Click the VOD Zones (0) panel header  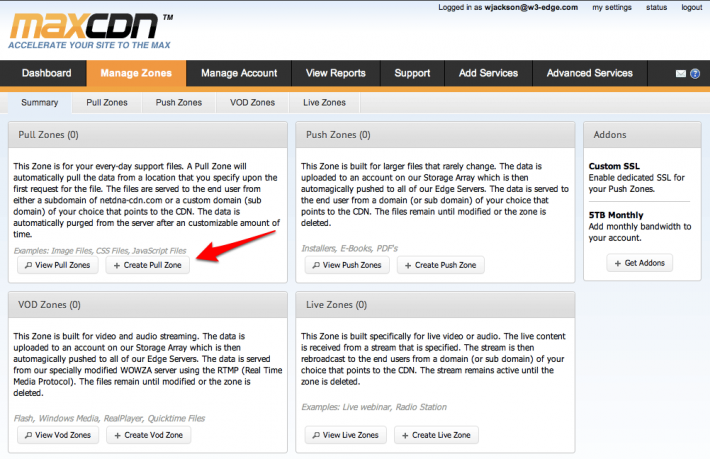[x=148, y=305]
